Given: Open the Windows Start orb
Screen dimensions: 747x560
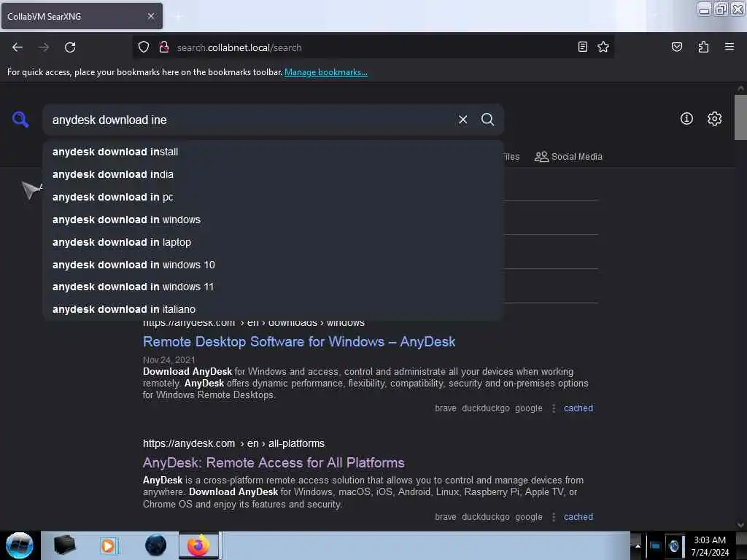Looking at the screenshot, I should coord(20,545).
